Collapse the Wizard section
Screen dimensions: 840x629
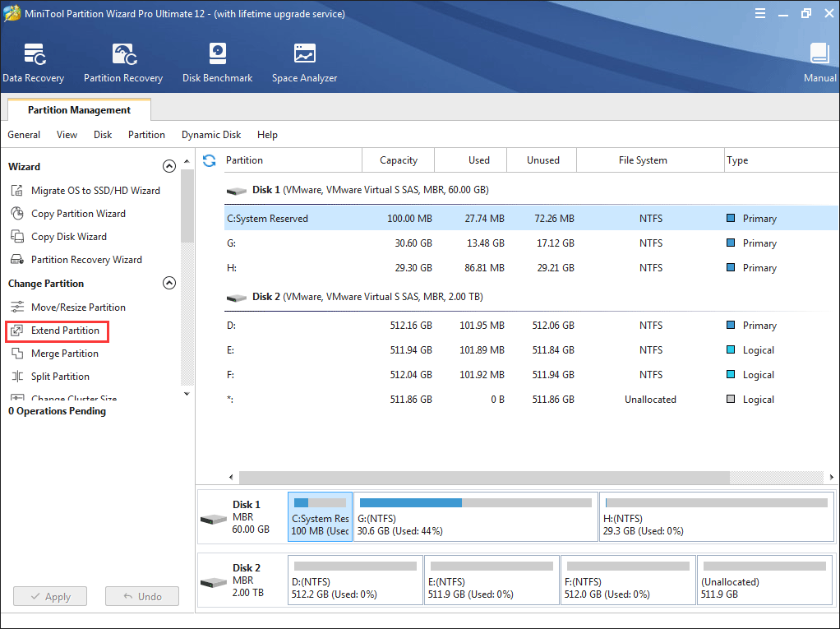[x=168, y=166]
